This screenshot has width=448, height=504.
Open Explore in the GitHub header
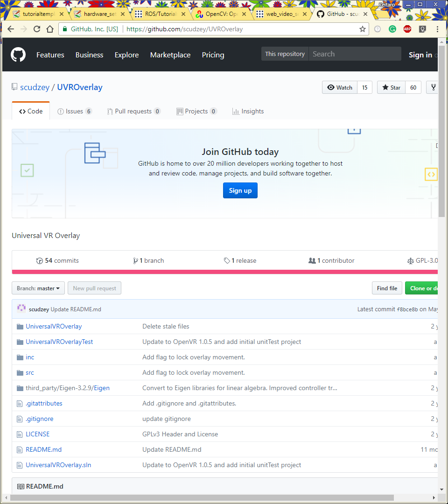point(126,55)
